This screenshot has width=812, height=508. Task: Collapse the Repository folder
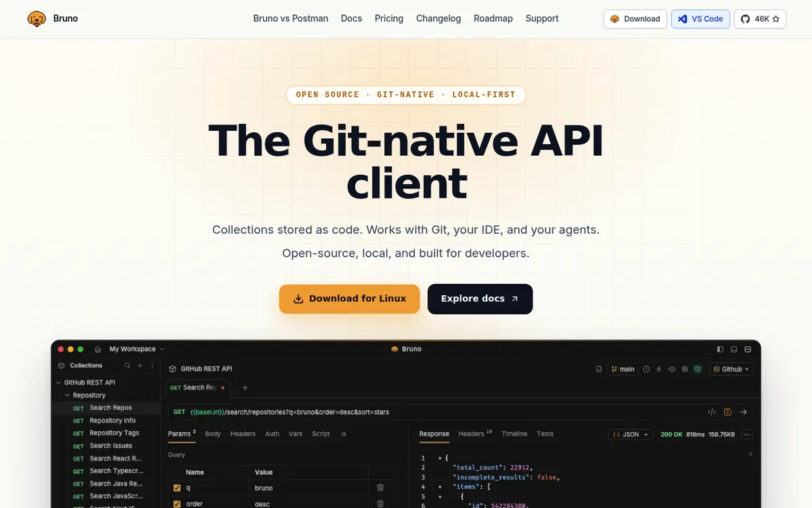(x=67, y=396)
